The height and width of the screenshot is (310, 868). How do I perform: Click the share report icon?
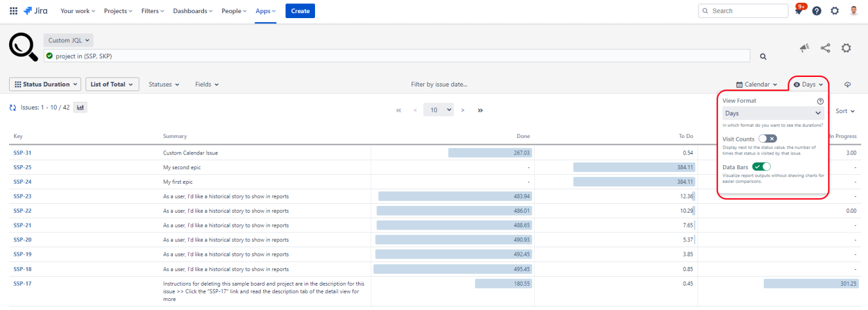pyautogui.click(x=826, y=49)
